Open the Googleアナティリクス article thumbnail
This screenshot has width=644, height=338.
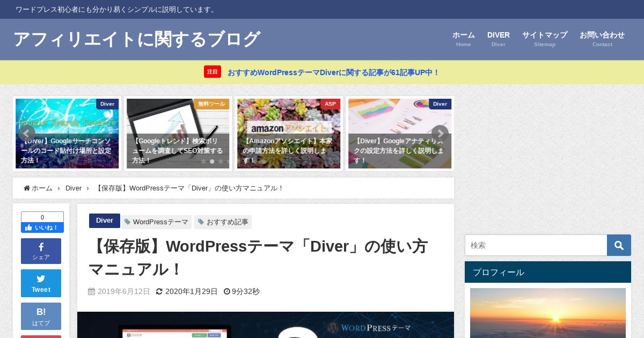click(x=400, y=134)
